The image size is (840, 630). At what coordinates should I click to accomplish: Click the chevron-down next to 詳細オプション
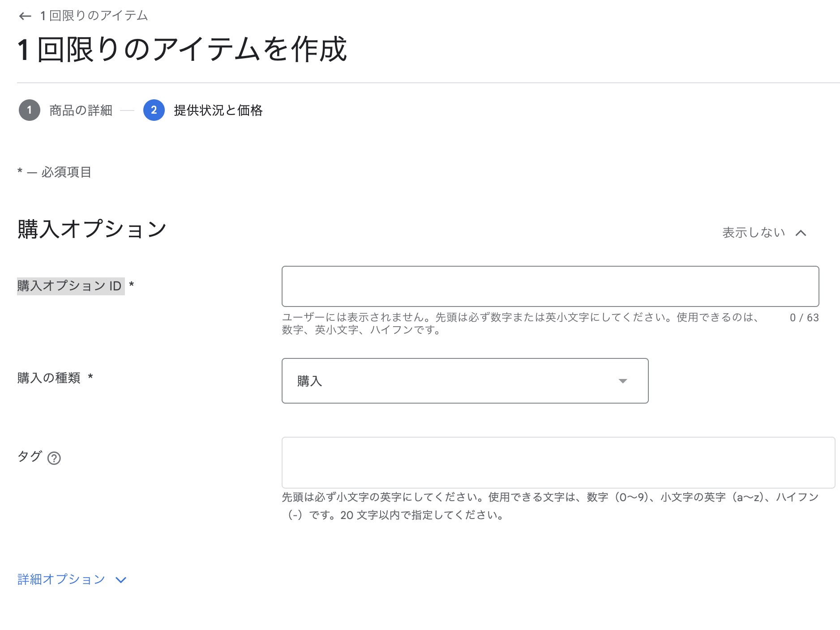121,580
